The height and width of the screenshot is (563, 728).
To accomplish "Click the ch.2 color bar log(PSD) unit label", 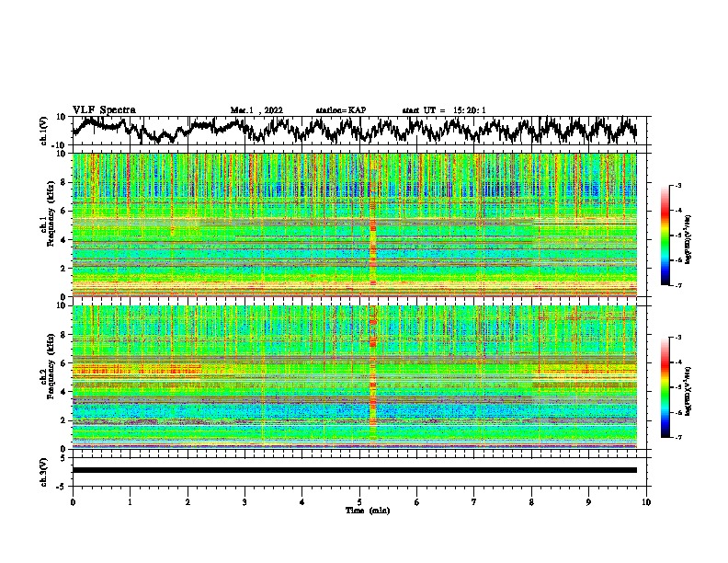I will click(688, 391).
